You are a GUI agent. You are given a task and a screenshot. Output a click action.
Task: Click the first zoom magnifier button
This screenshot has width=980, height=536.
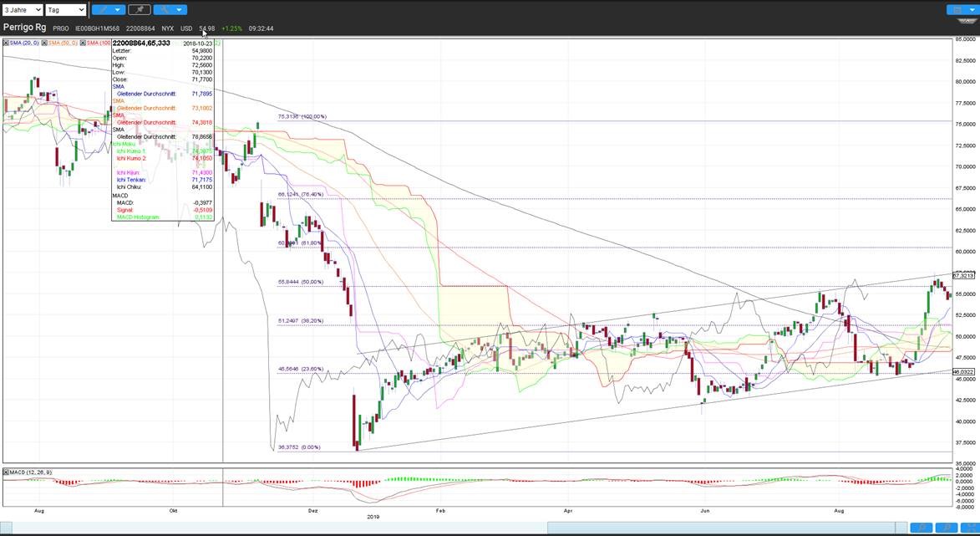(921, 528)
